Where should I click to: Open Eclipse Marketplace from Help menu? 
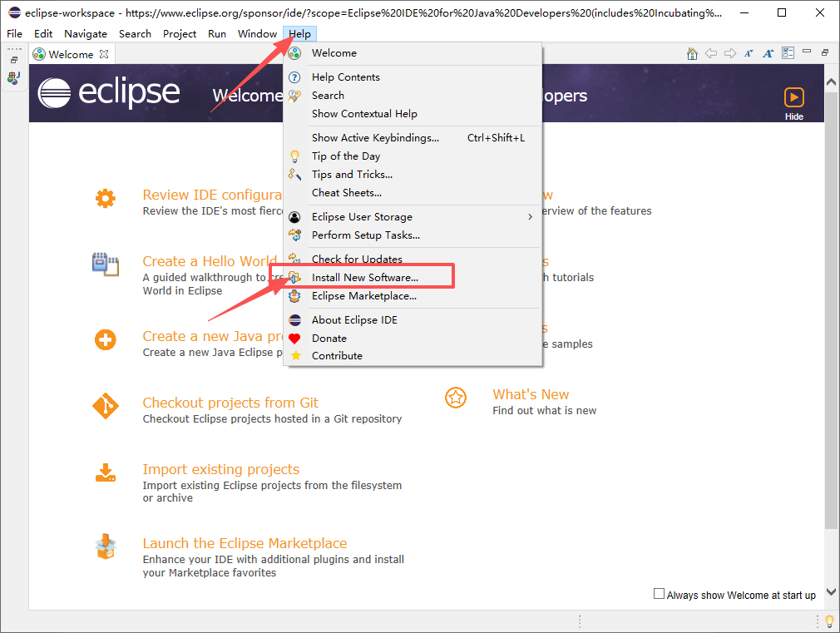(x=413, y=296)
